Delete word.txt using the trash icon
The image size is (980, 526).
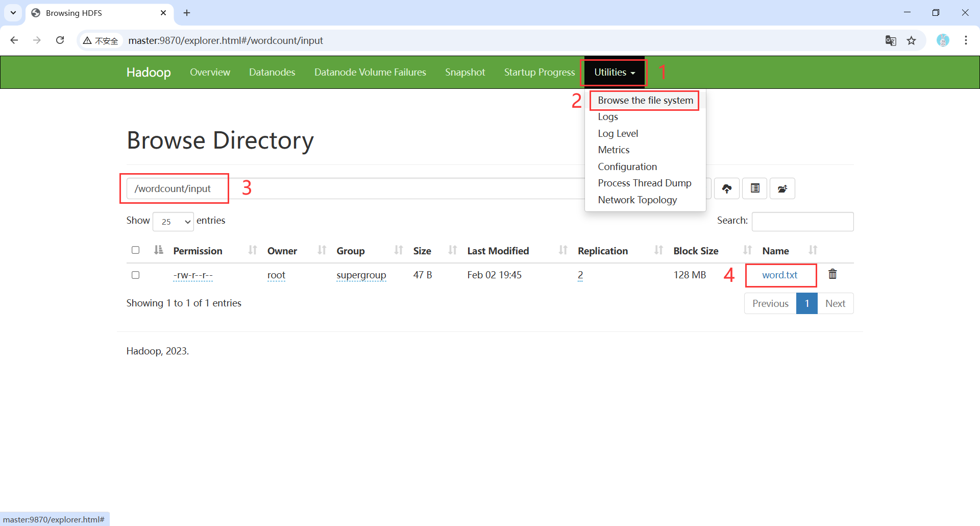pos(832,274)
